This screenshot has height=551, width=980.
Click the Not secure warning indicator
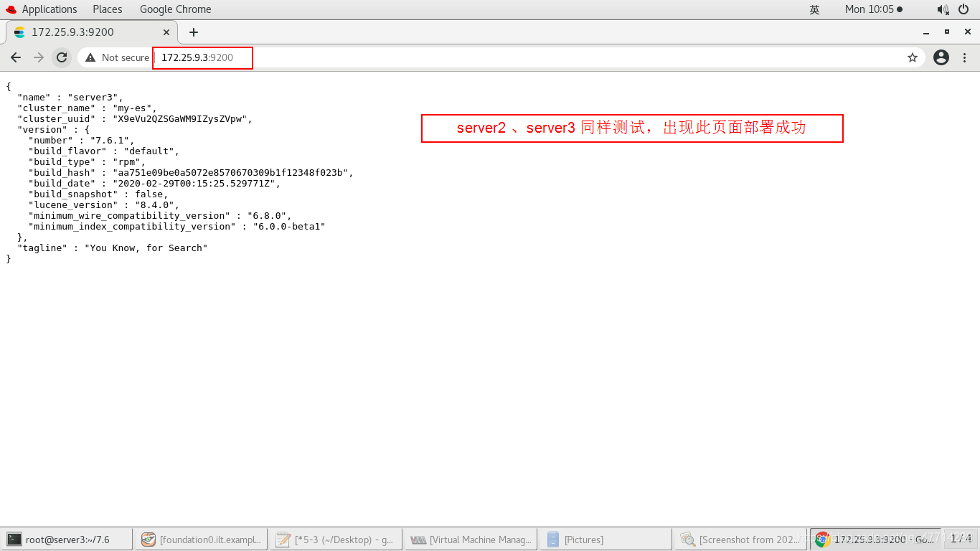pos(118,57)
